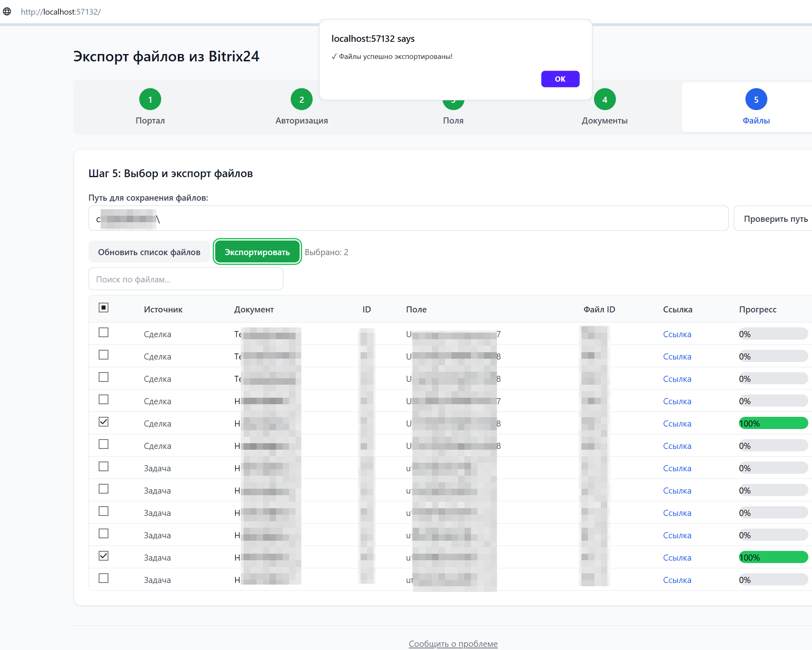Click step 4 Документы circle
The image size is (812, 650).
605,100
